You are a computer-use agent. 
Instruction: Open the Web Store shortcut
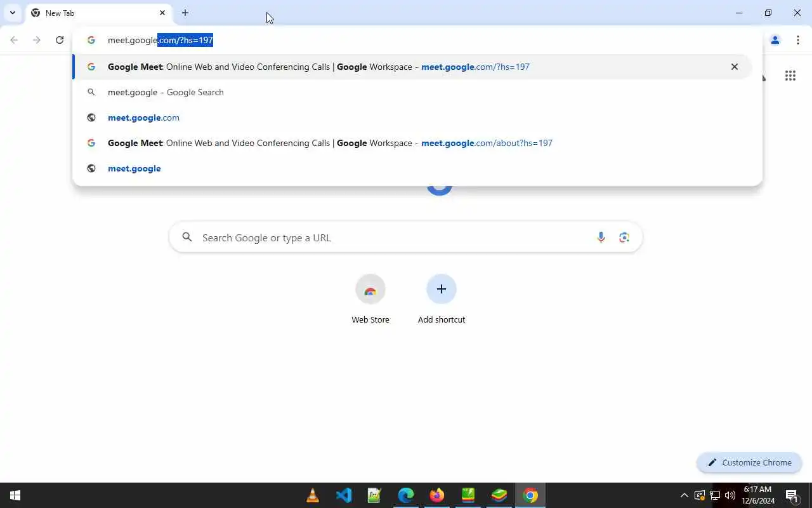370,299
